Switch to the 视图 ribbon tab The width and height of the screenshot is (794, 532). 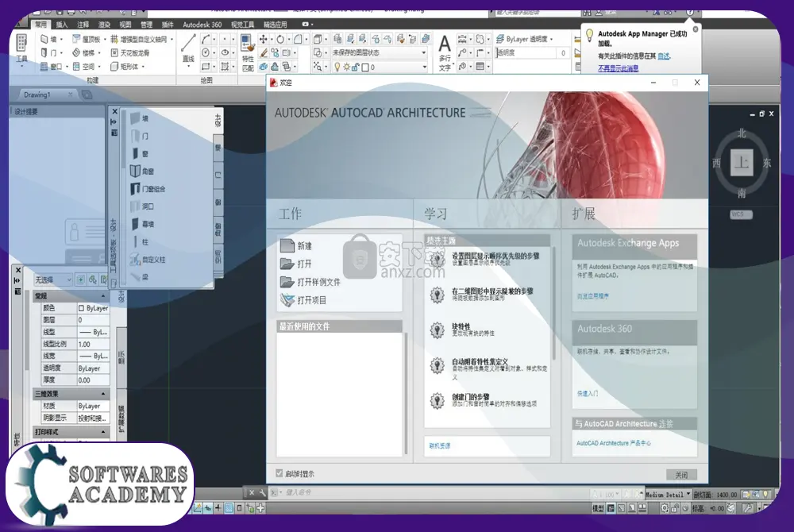click(x=125, y=25)
